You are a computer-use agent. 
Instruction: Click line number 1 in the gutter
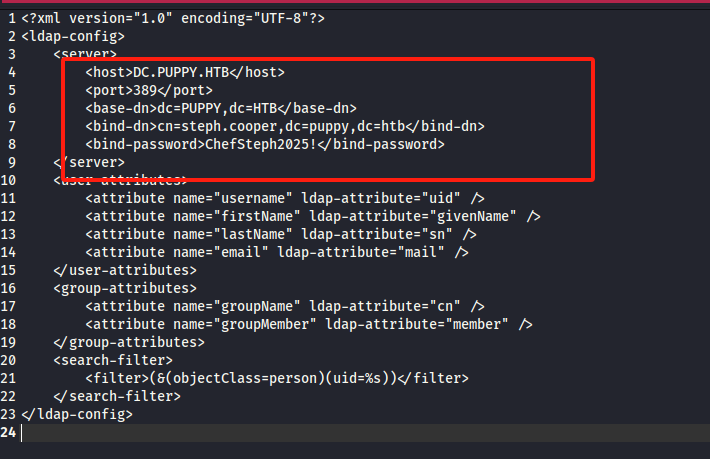(x=12, y=19)
